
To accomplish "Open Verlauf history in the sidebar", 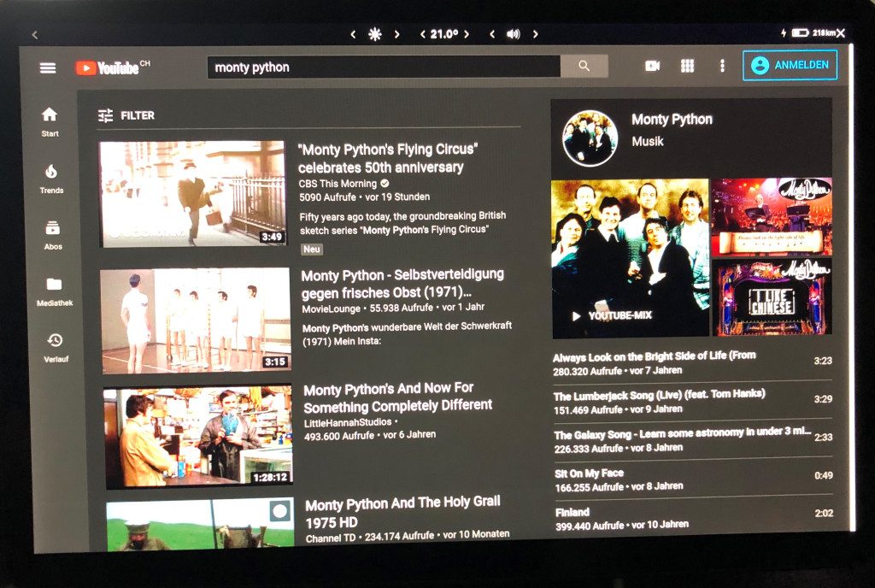I will coord(56,348).
